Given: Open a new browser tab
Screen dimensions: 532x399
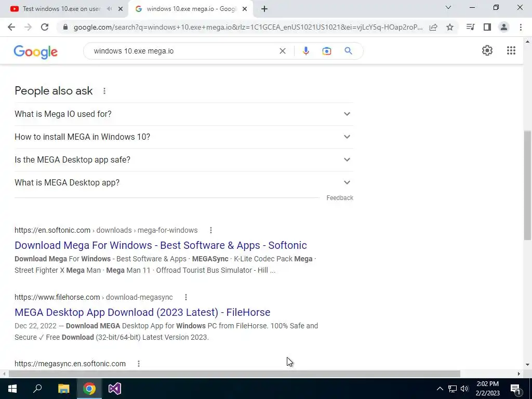Looking at the screenshot, I should click(264, 9).
